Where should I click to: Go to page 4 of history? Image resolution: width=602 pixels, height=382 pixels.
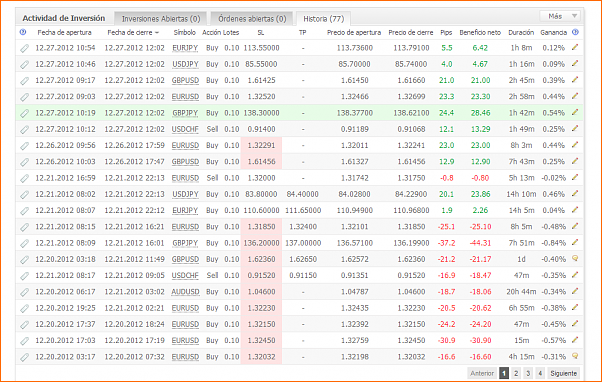[x=540, y=373]
